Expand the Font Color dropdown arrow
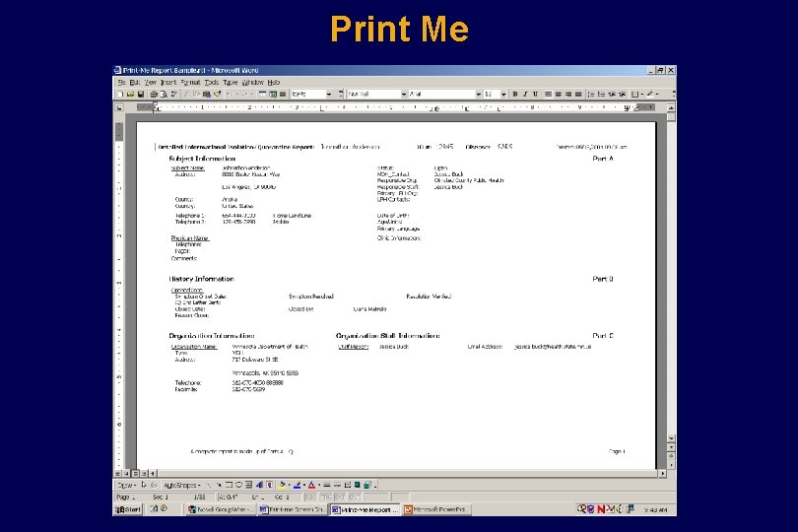This screenshot has height=532, width=798. pyautogui.click(x=319, y=485)
